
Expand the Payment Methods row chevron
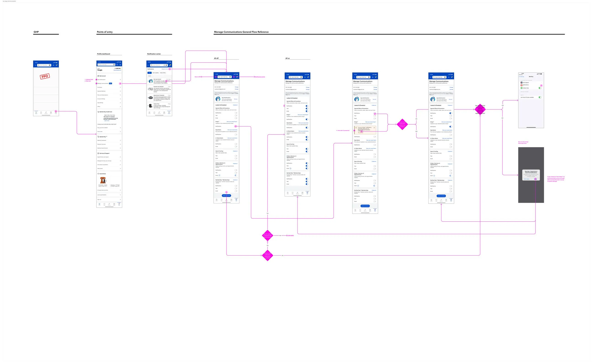pos(120,91)
